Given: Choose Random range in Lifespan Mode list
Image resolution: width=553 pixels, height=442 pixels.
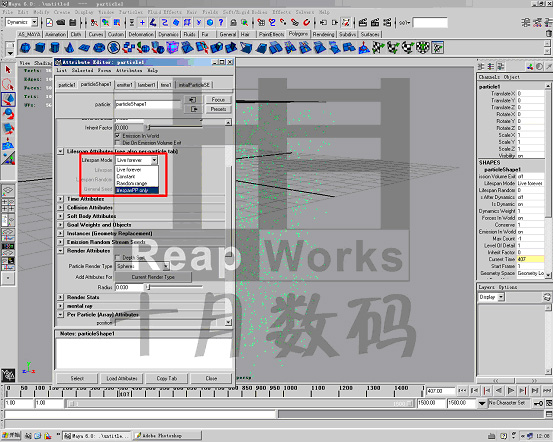Looking at the screenshot, I should tap(137, 183).
